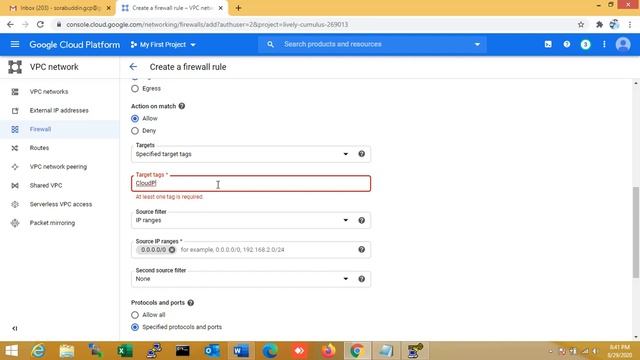
Task: Click the browser address bar URL
Action: point(207,24)
